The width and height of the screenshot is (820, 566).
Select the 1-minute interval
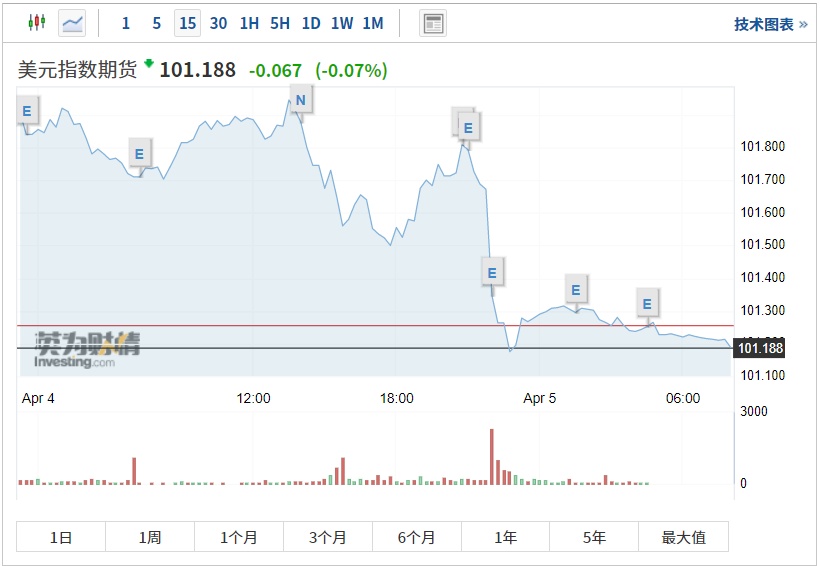[x=126, y=23]
